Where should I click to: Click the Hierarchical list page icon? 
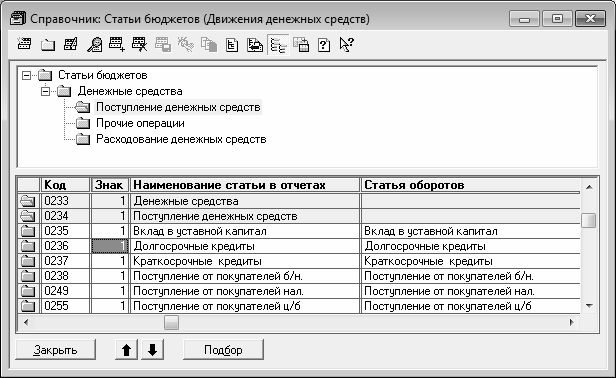[232, 45]
